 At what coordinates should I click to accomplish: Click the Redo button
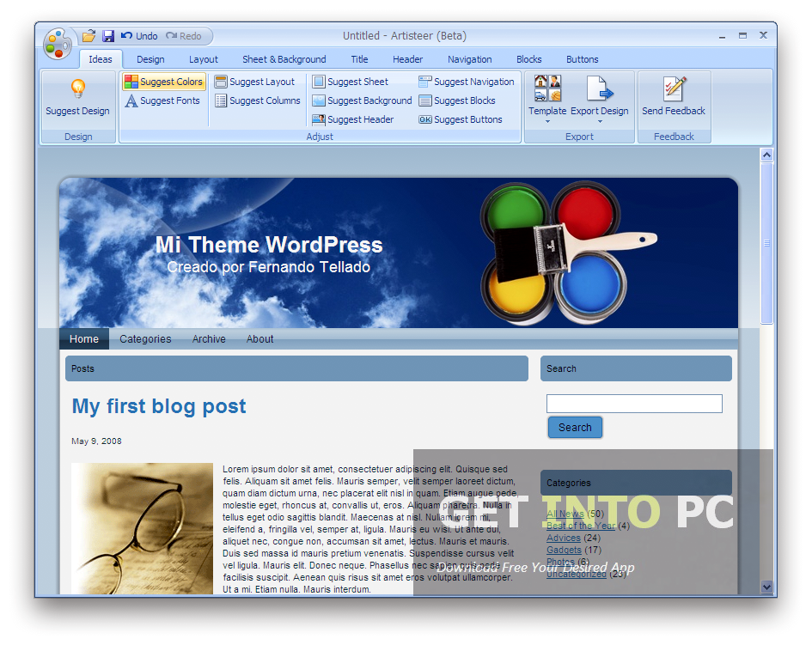pos(183,36)
